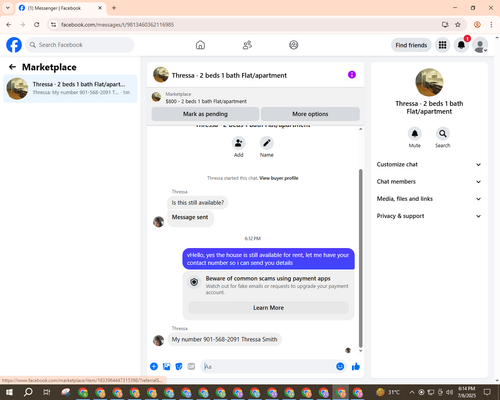Attach a photo with the image icon
The image size is (500, 400).
166,367
